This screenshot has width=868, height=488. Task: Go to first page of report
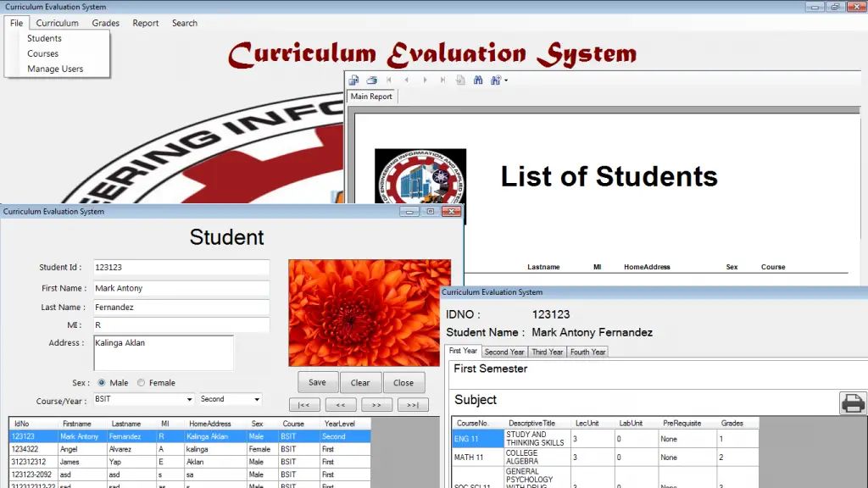pos(389,80)
